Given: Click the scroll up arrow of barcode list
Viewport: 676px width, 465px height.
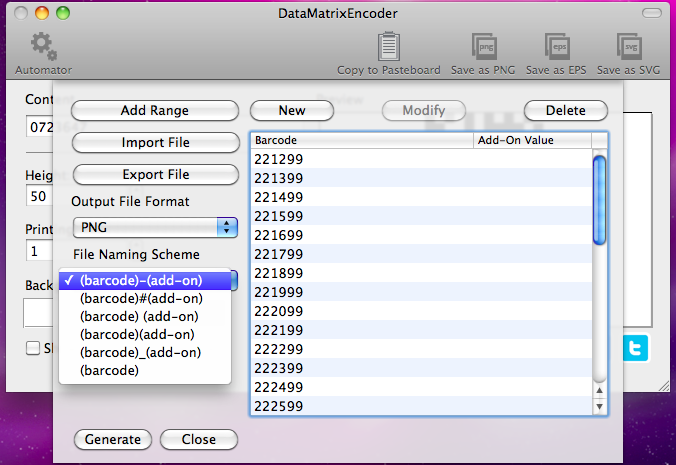Looking at the screenshot, I should pos(599,390).
